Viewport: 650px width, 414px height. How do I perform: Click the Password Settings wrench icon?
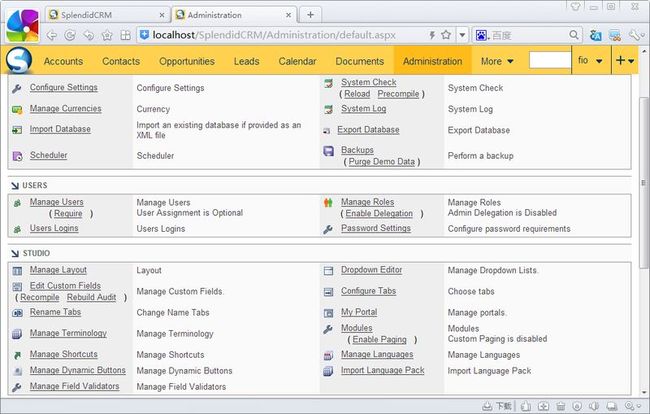tap(328, 229)
